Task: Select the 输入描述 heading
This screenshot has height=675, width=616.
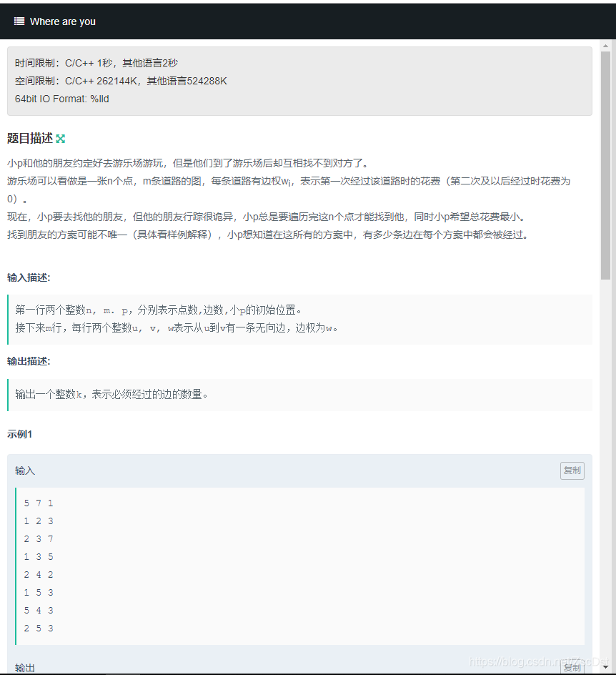Action: [x=29, y=277]
